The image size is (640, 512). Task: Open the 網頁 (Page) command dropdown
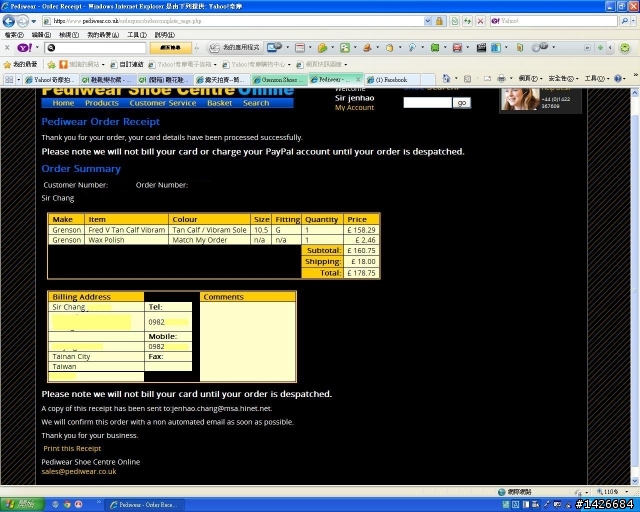click(x=530, y=78)
